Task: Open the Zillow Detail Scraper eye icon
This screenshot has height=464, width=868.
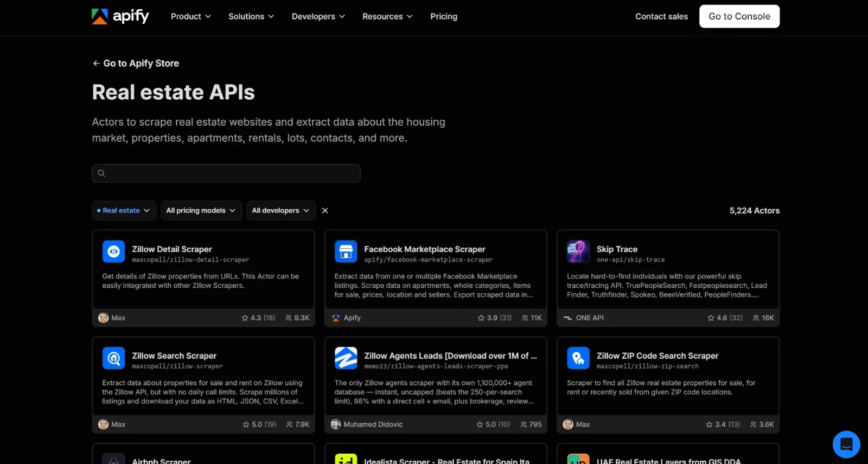Action: click(x=113, y=252)
